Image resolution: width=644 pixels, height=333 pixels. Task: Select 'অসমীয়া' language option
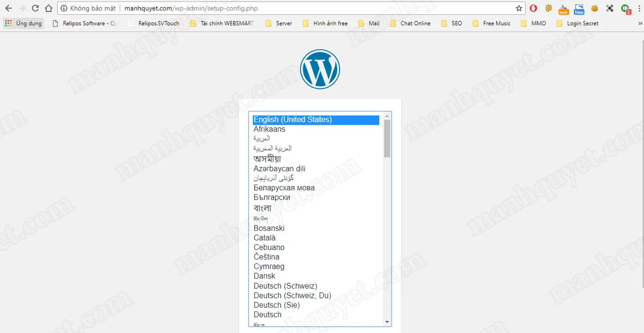(x=316, y=158)
